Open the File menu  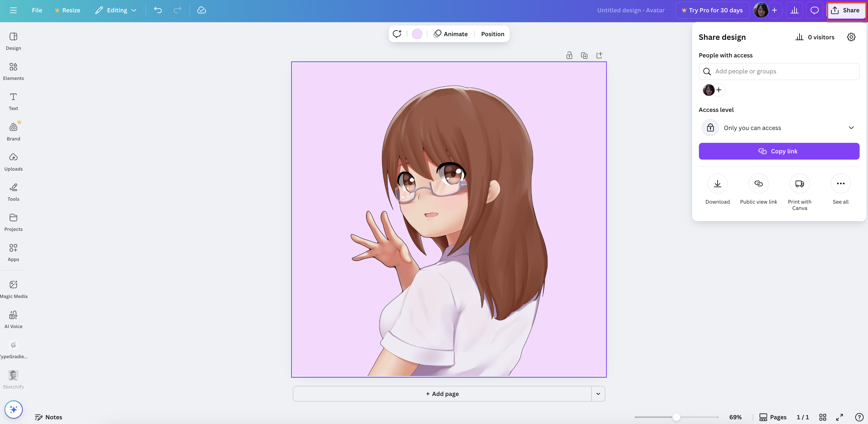[x=37, y=10]
